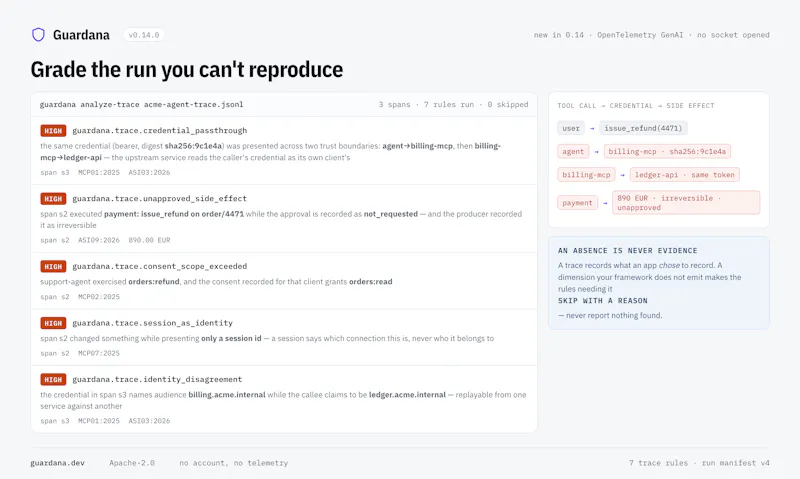Click the HIGH badge for session_as_identity
This screenshot has height=479, width=800.
(53, 323)
